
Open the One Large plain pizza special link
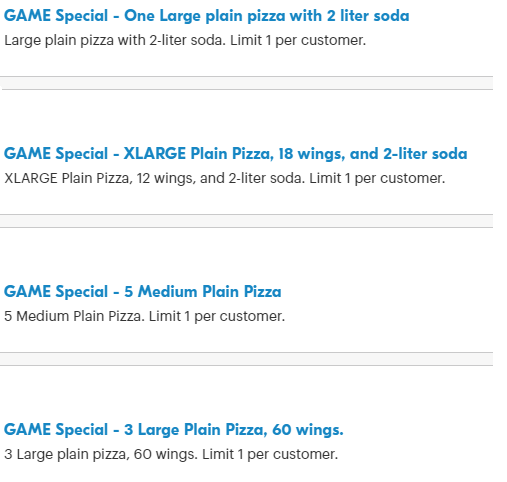click(x=206, y=16)
